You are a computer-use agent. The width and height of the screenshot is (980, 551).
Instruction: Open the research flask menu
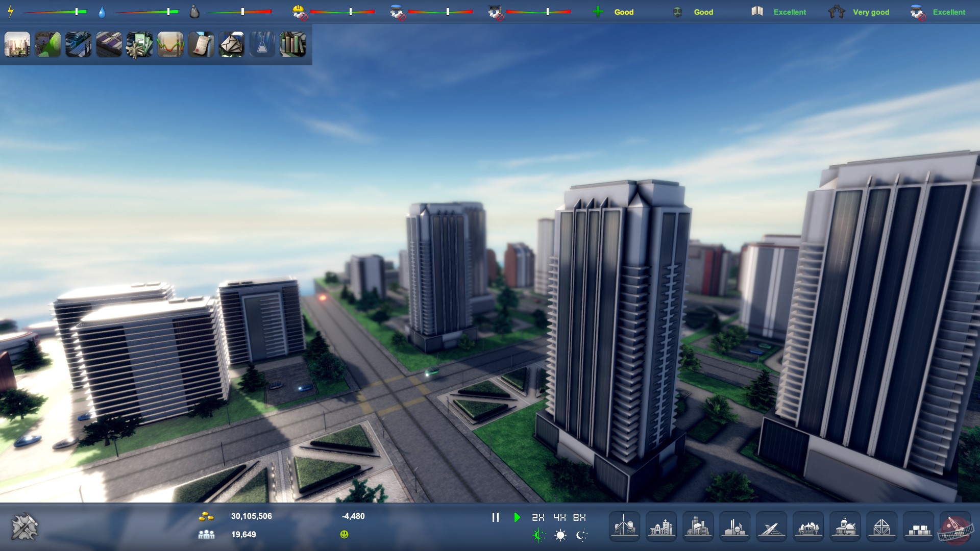[262, 45]
